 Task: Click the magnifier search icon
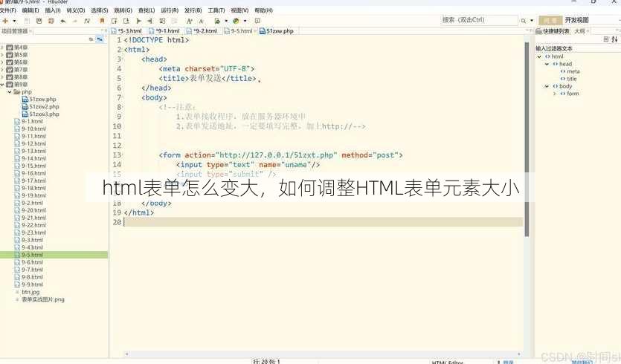pyautogui.click(x=524, y=21)
